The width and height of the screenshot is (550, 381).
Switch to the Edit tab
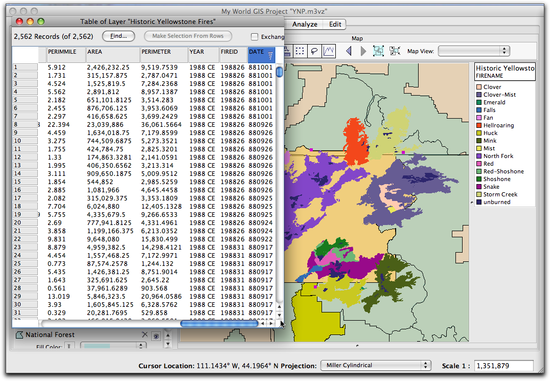[x=335, y=24]
